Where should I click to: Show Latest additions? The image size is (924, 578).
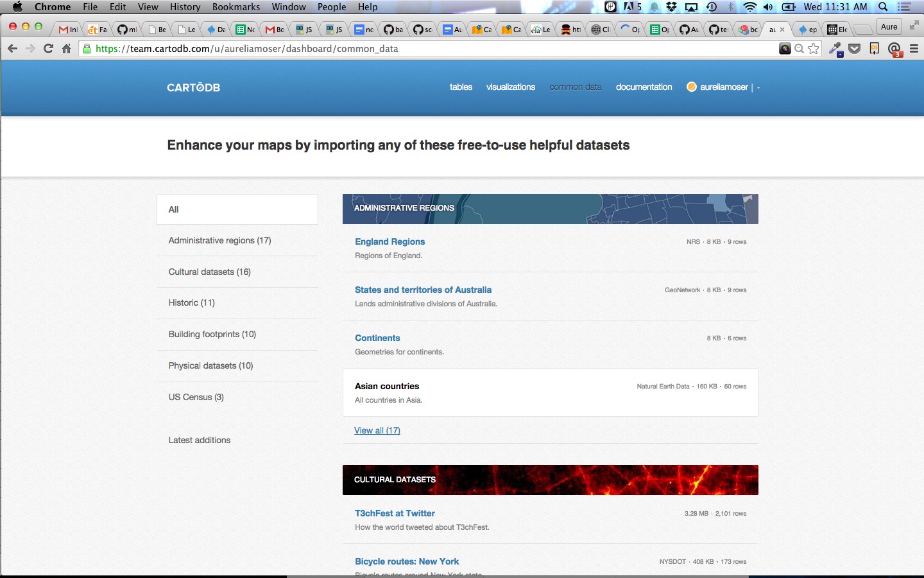pyautogui.click(x=200, y=440)
